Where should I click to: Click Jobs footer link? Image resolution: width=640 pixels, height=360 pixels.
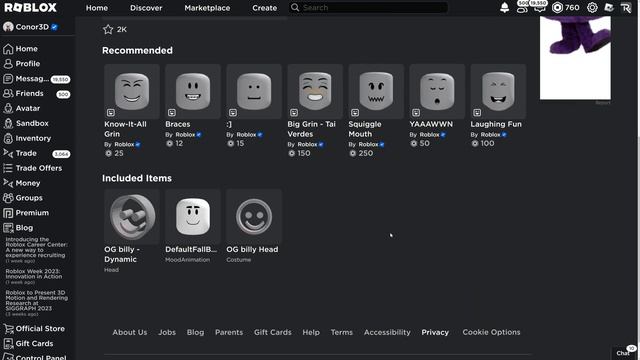click(167, 332)
